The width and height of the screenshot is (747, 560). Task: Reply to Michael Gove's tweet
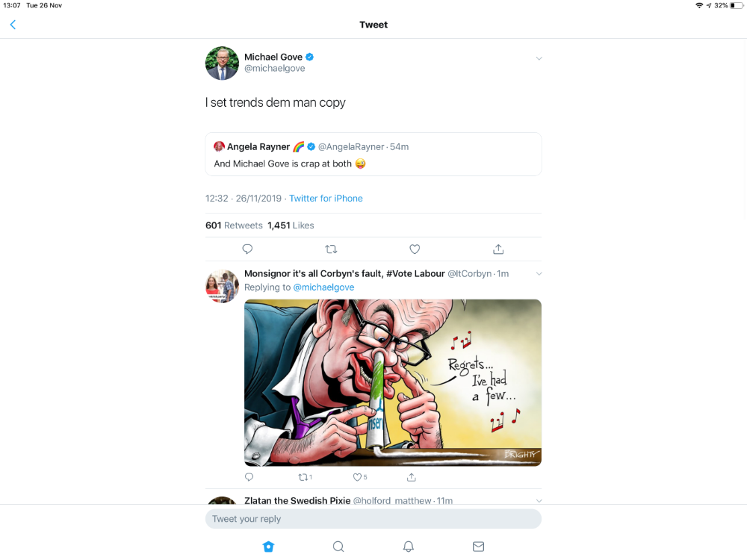click(x=247, y=249)
